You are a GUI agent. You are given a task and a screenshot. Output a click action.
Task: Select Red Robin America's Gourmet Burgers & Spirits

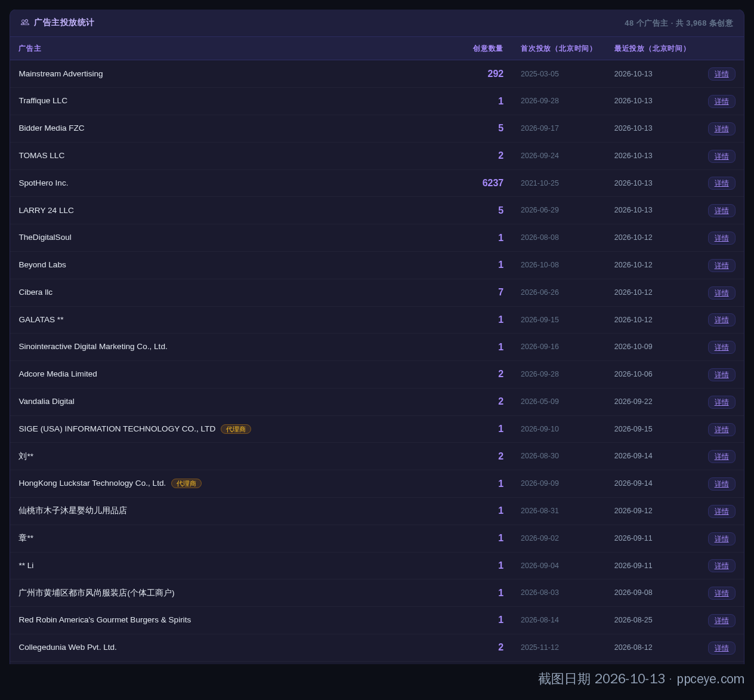(105, 620)
